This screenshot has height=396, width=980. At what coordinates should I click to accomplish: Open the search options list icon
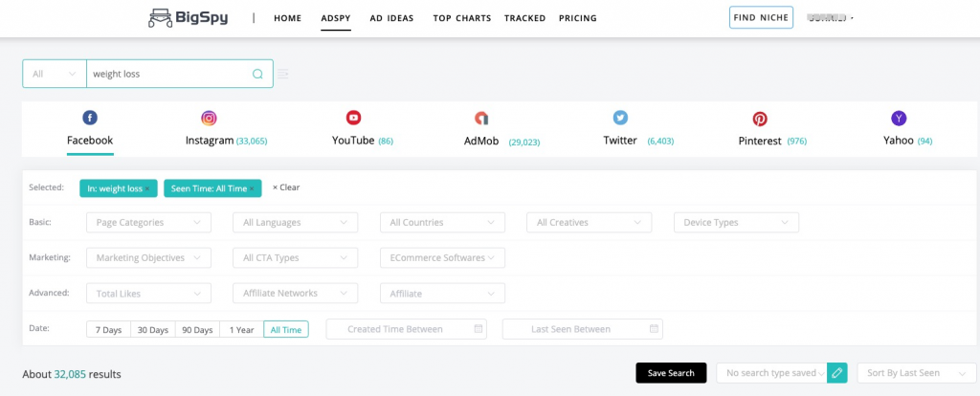coord(282,74)
